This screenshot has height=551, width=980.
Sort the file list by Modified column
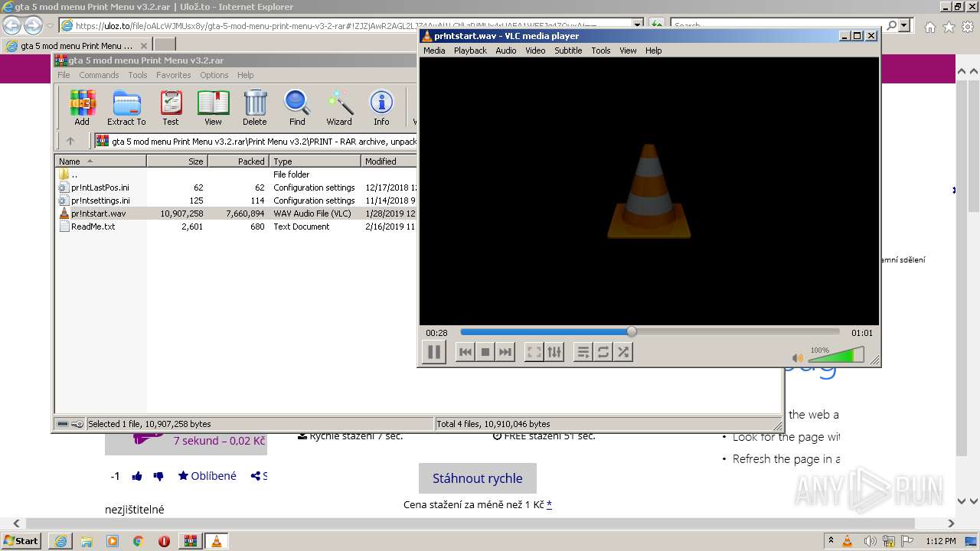click(x=389, y=161)
